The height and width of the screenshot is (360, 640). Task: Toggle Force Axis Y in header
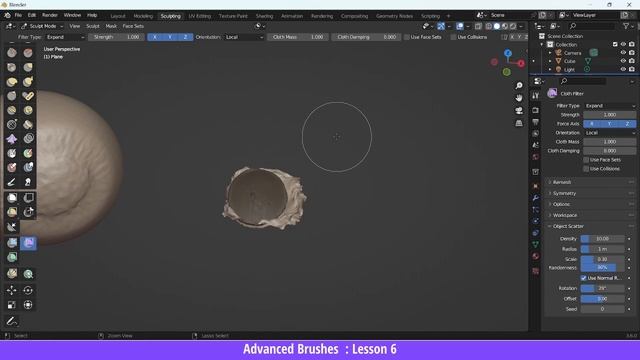pos(170,37)
